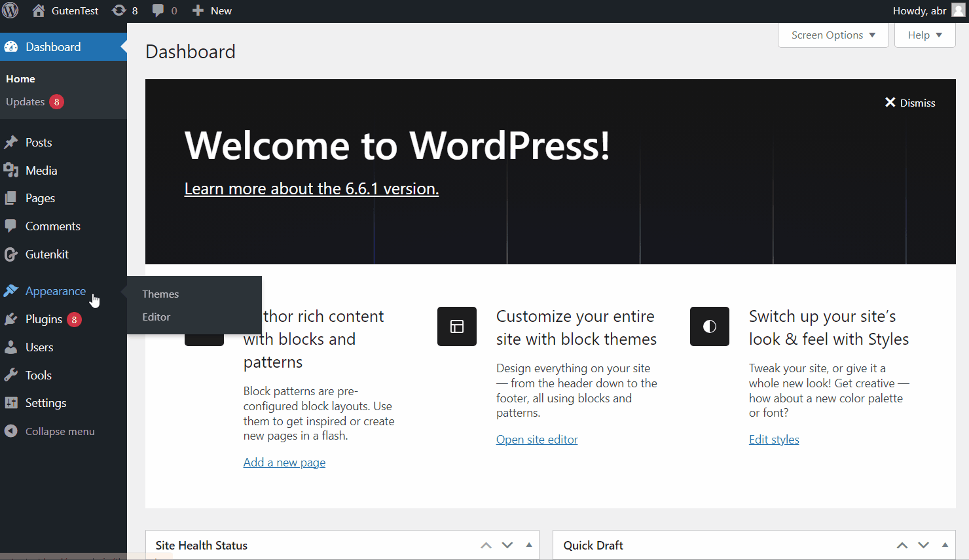Open the Tools menu label

click(x=39, y=376)
